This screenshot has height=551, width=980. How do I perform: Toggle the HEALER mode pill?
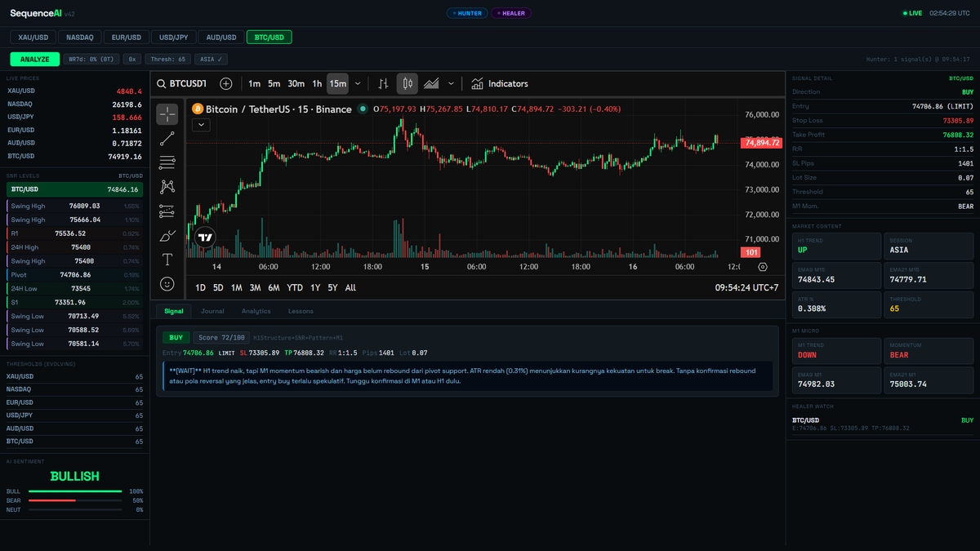click(511, 13)
